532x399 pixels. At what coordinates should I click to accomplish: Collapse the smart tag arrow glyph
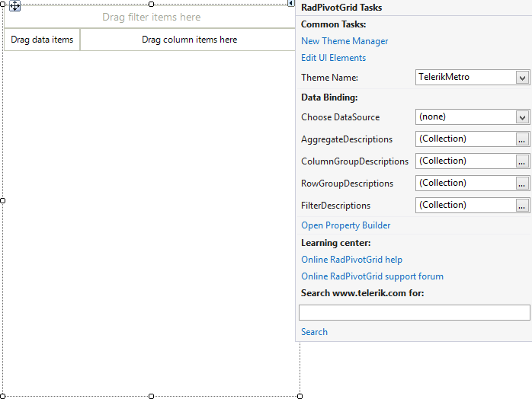pyautogui.click(x=290, y=3)
